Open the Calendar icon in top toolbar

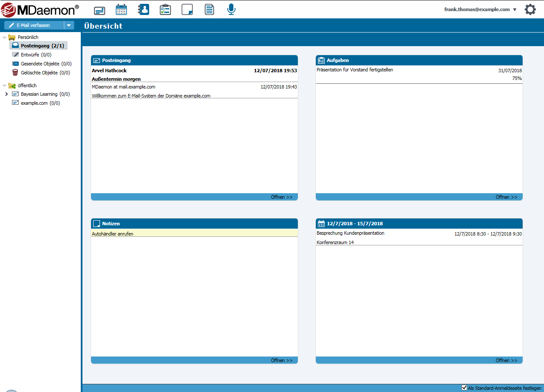click(x=121, y=9)
